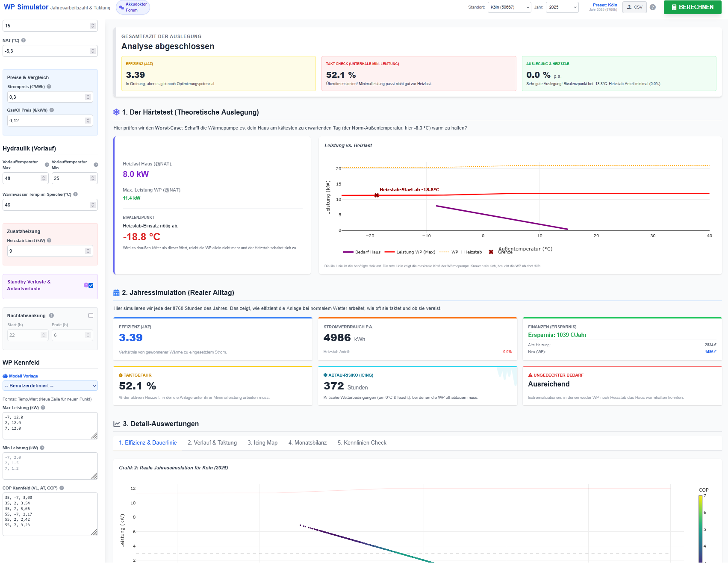Image resolution: width=728 pixels, height=563 pixels.
Task: Open the Icing Map tab
Action: [x=262, y=442]
